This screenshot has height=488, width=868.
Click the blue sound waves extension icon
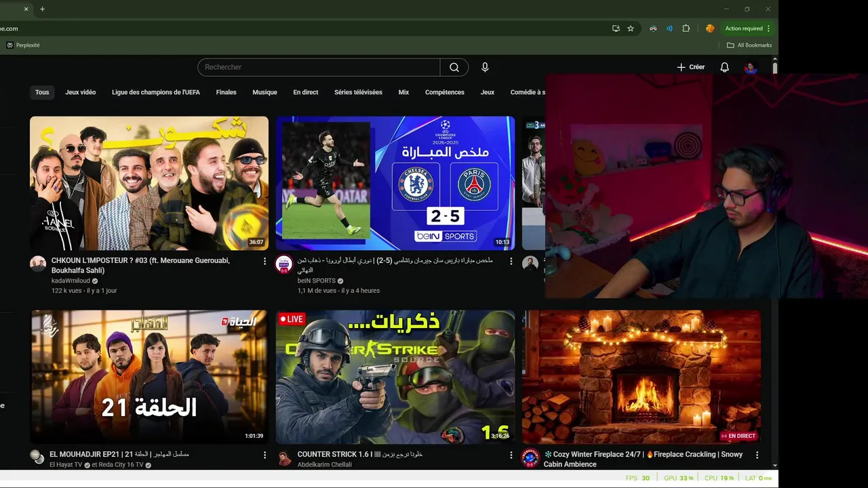pyautogui.click(x=669, y=28)
